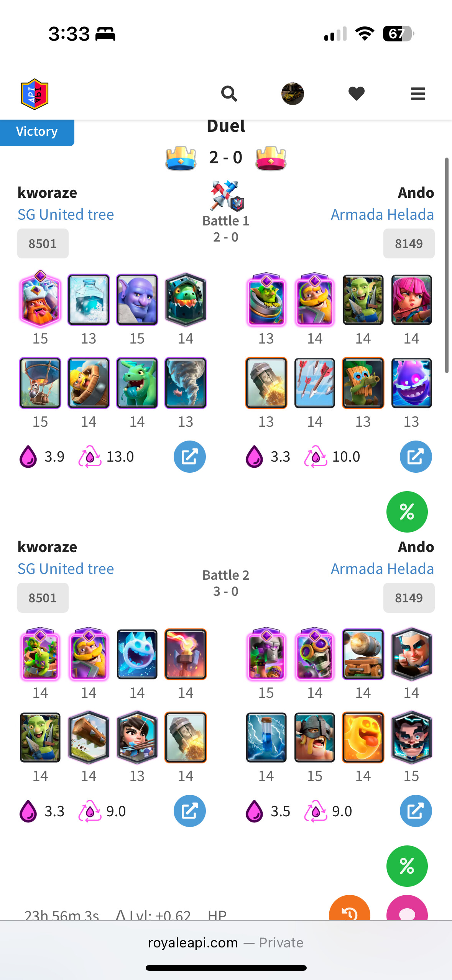
Task: Tap the royaleapi.com address bar
Action: 226,942
